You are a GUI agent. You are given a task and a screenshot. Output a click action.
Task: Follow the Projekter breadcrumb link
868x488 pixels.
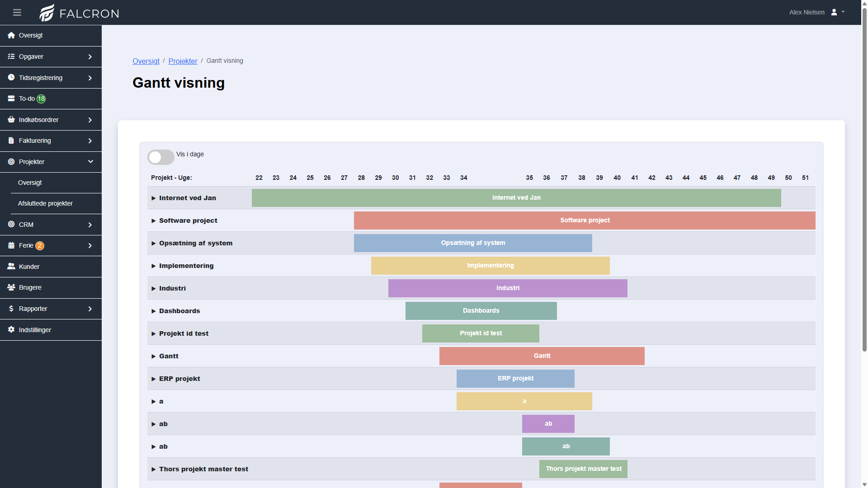tap(183, 61)
